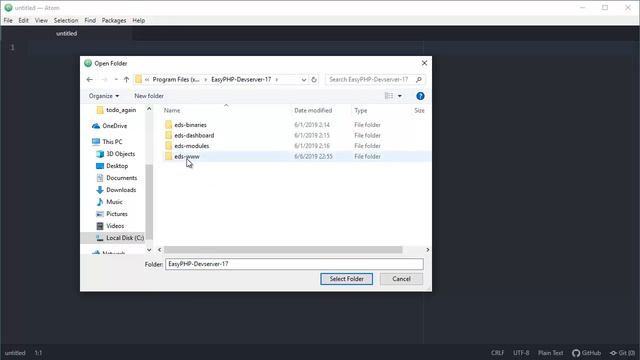This screenshot has width=640, height=360.
Task: Click the 6/6/2019 date of eds-www
Action: [313, 156]
